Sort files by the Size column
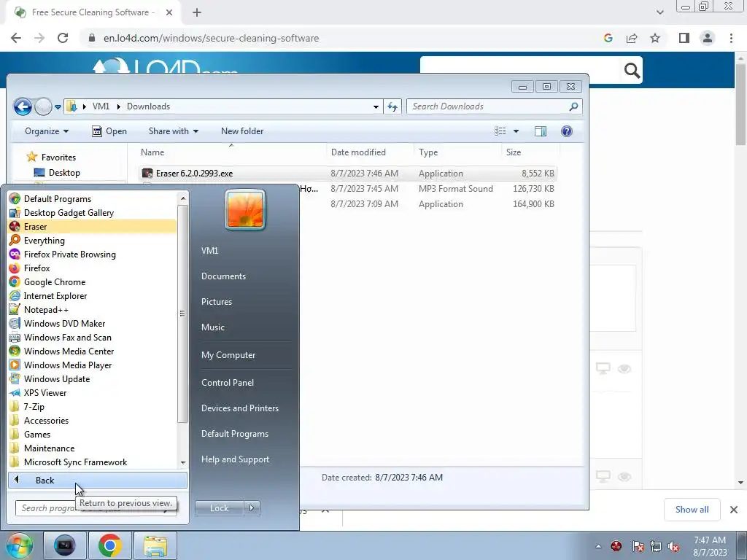 tap(530, 152)
